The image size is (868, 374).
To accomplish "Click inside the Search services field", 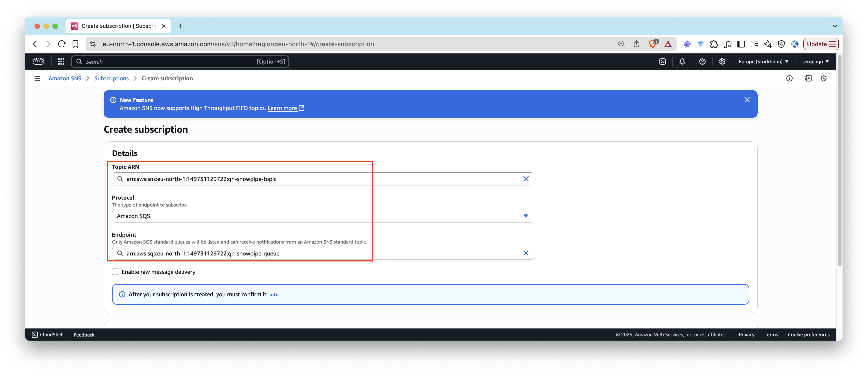I will (168, 61).
